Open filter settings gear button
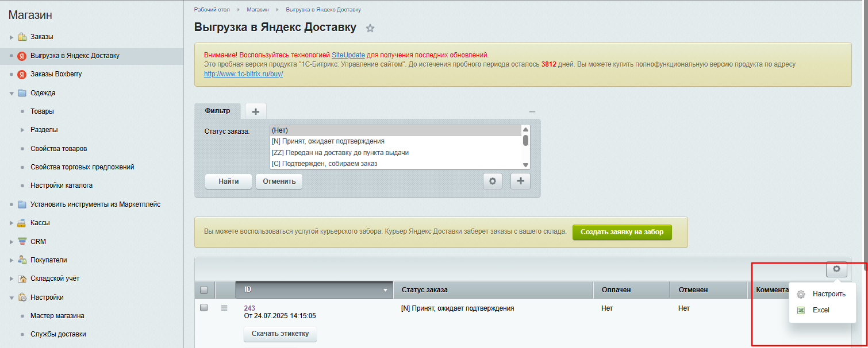The height and width of the screenshot is (348, 868). [492, 181]
